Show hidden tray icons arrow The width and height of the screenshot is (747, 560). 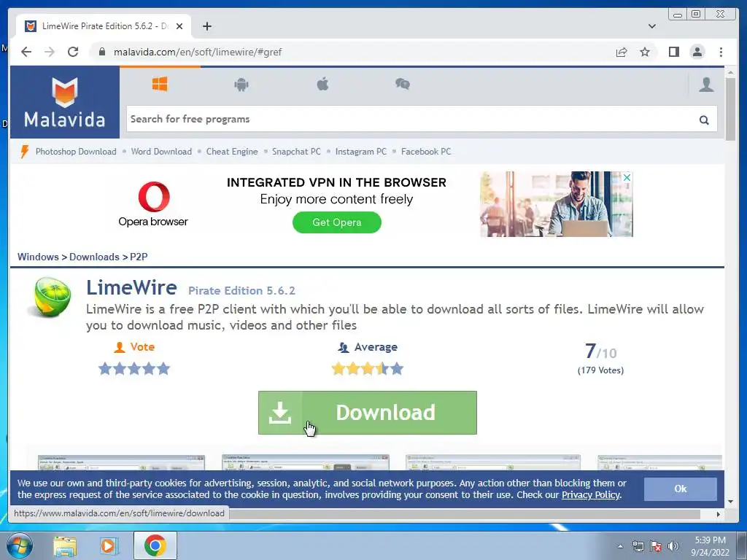pos(620,546)
